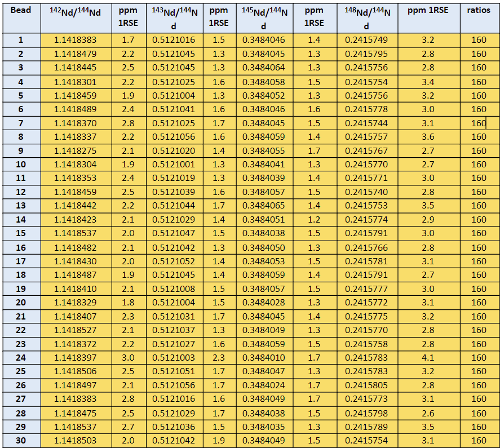Click the cell containing 0.5121031

[175, 316]
